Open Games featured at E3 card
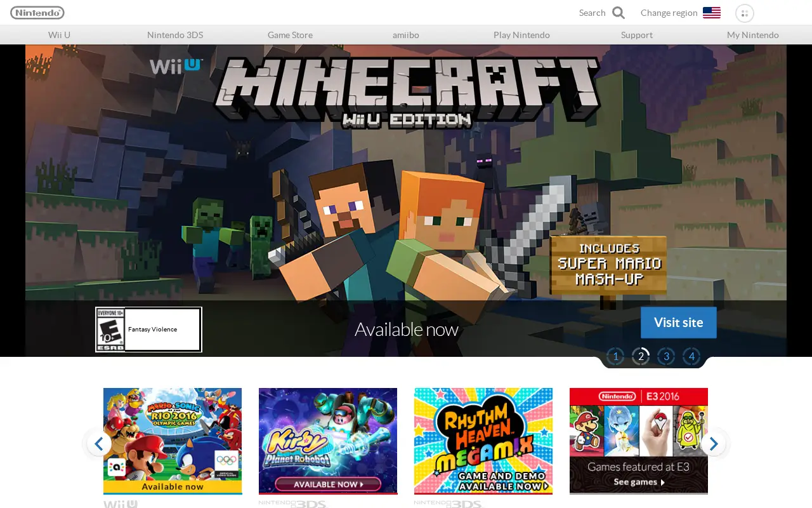Screen dimensions: 812x508 tap(639, 441)
